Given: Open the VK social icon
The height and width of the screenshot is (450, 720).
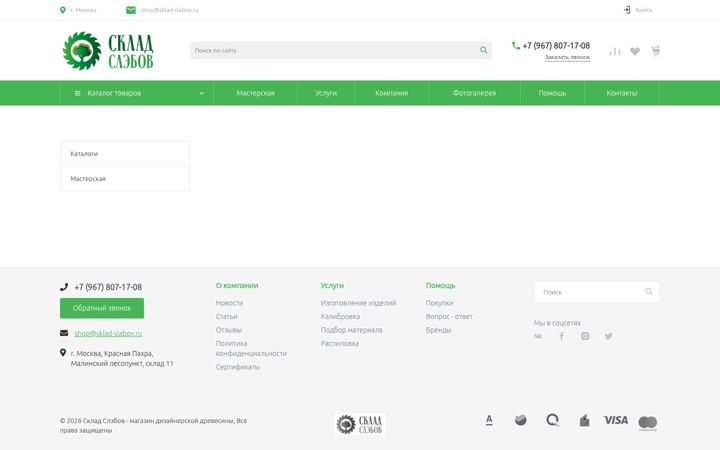Looking at the screenshot, I should tap(538, 336).
